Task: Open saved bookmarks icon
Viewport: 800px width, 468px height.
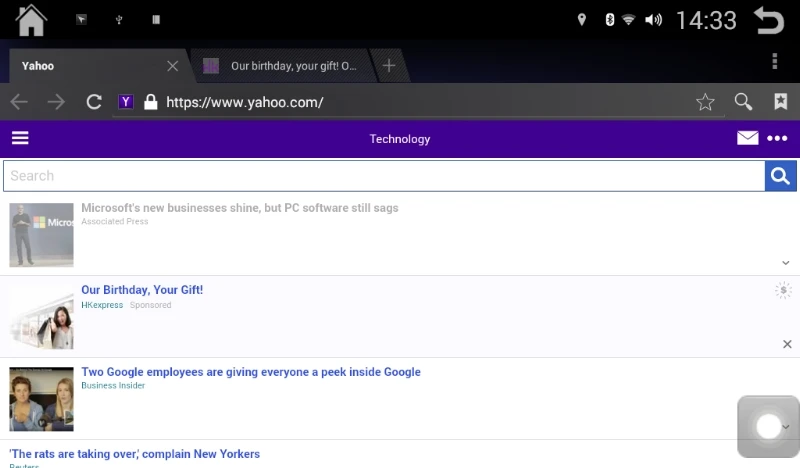Action: pos(780,102)
